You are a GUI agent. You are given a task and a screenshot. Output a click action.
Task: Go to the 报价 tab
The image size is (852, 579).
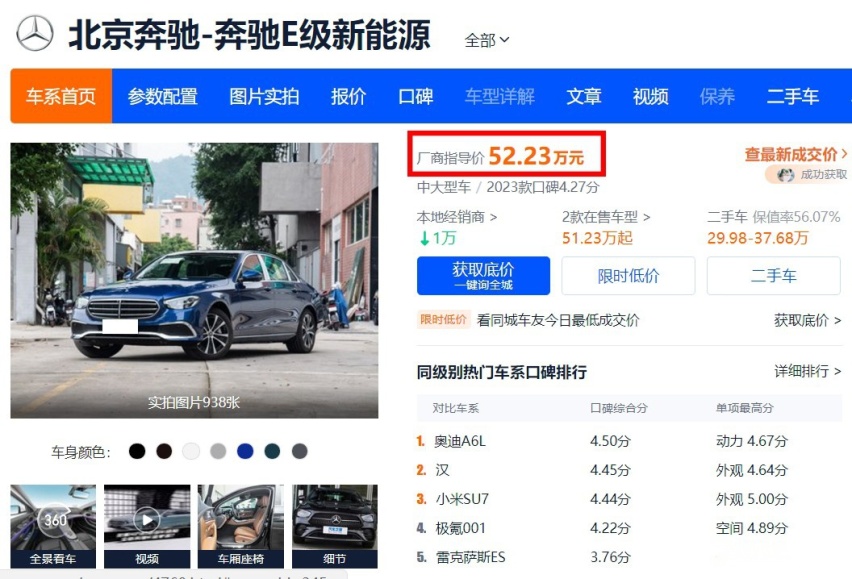348,96
